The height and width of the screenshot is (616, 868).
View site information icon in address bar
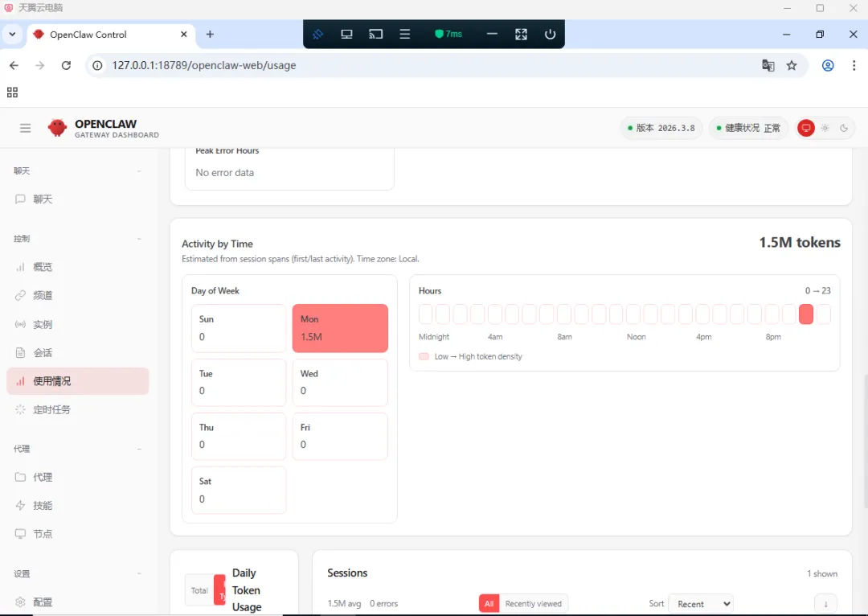click(97, 65)
